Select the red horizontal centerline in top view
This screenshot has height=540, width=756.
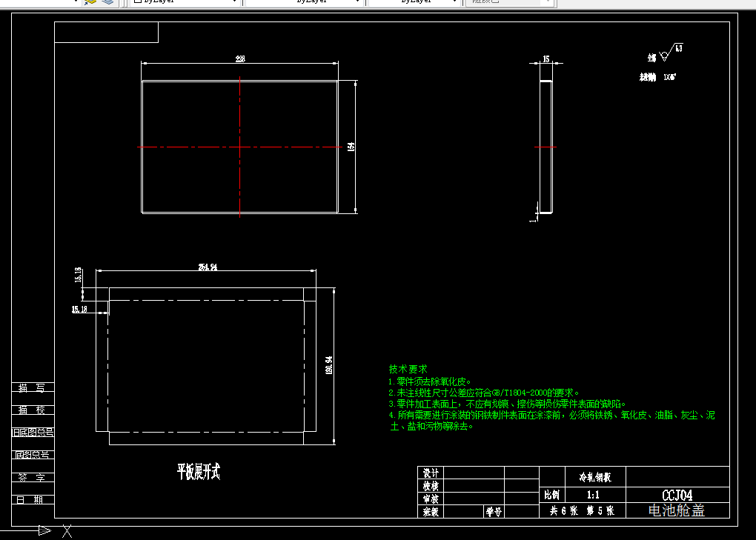[239, 147]
